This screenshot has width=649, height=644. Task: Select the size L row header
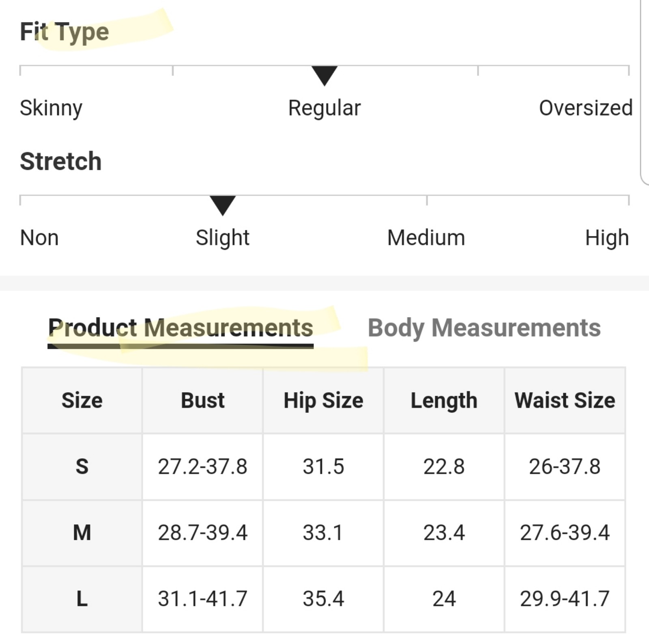(x=82, y=599)
